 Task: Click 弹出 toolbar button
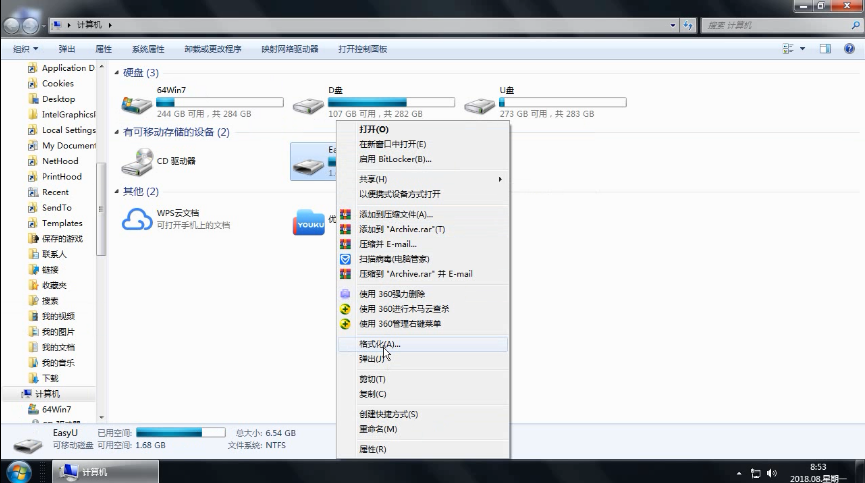[x=67, y=49]
